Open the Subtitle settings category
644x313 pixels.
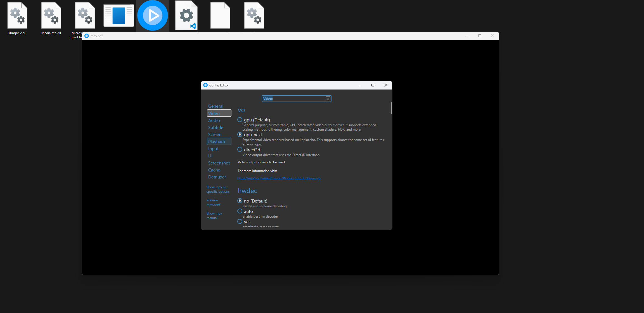click(x=216, y=127)
